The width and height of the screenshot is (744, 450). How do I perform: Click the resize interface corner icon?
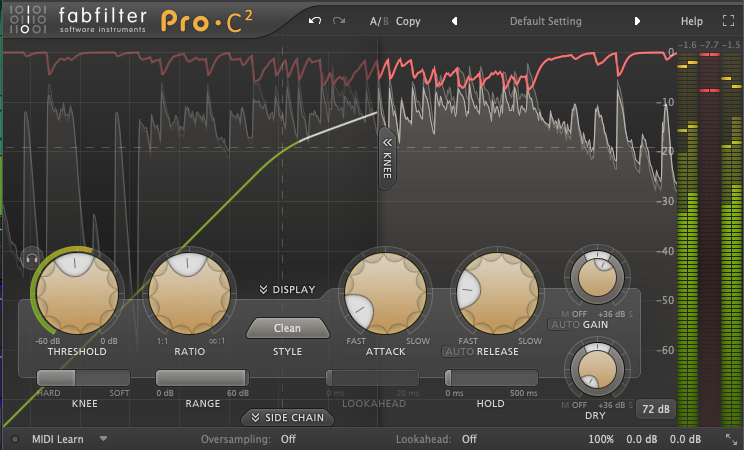click(731, 439)
